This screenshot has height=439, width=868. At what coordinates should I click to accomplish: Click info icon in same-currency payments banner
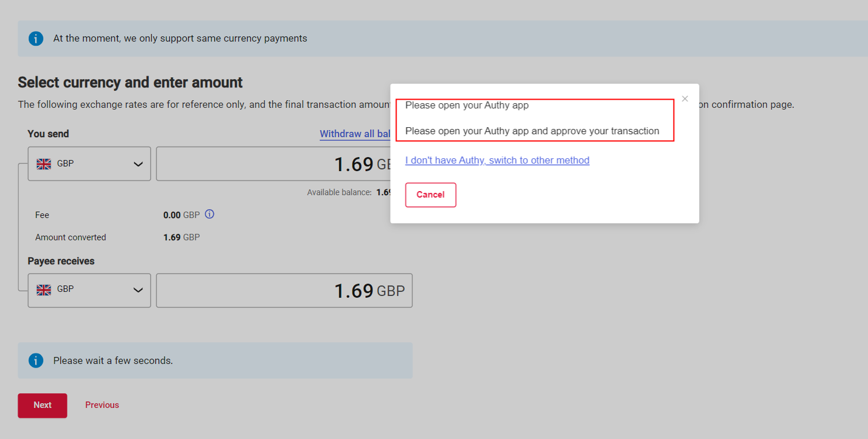[36, 39]
